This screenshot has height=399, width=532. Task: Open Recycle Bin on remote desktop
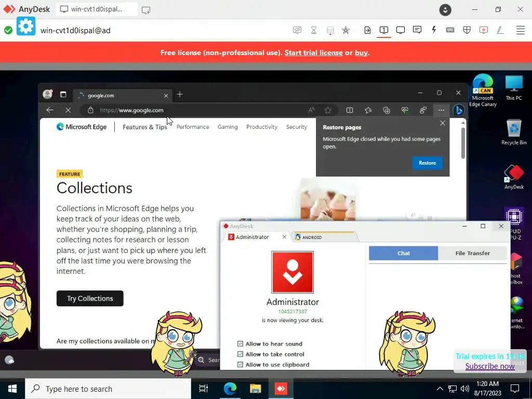514,132
